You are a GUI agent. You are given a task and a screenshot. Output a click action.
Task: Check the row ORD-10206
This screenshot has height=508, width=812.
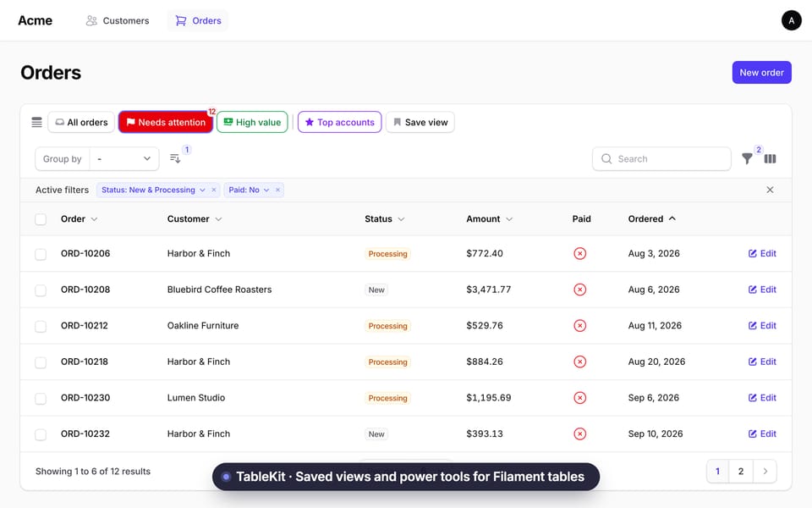click(41, 254)
